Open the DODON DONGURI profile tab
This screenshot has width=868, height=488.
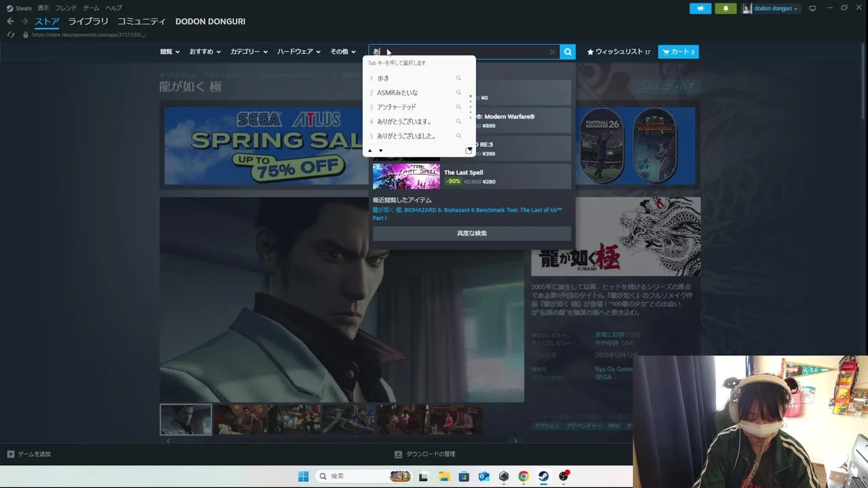click(210, 22)
